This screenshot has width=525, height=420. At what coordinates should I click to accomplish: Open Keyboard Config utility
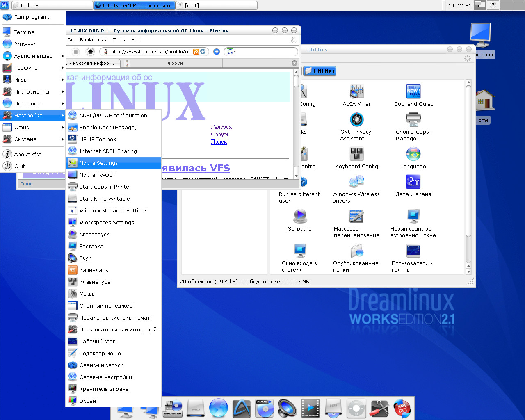(x=357, y=158)
